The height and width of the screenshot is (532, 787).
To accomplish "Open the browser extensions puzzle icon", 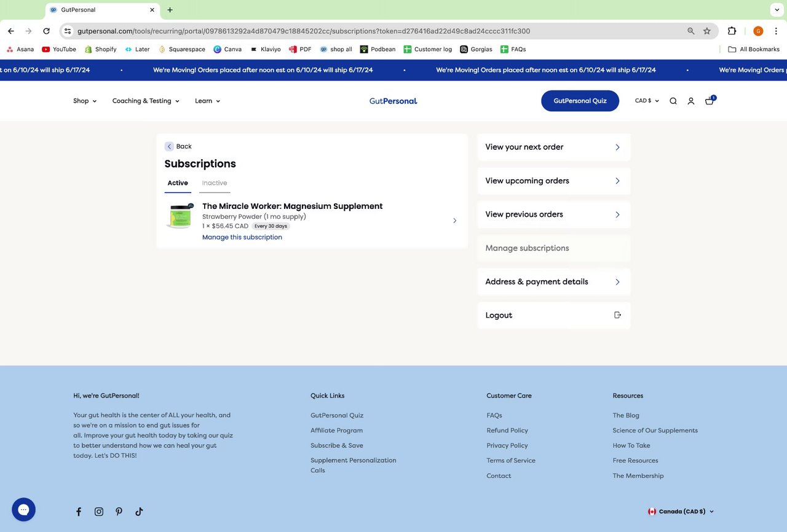I will (732, 31).
